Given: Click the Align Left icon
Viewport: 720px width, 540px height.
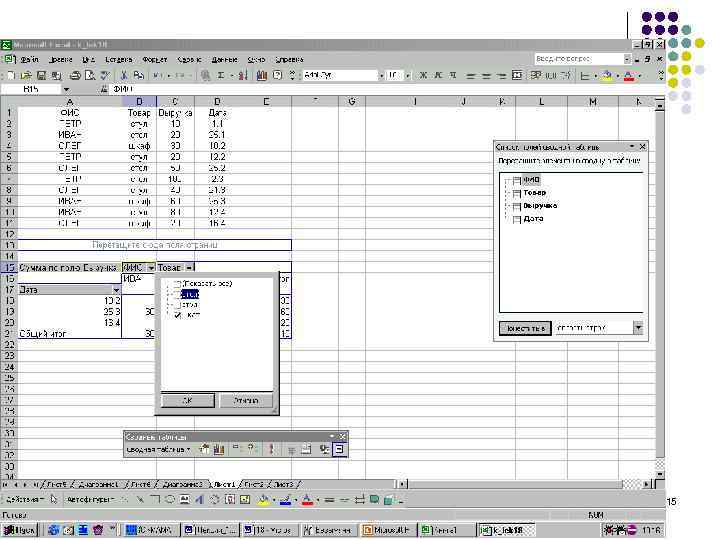Looking at the screenshot, I should coord(471,75).
